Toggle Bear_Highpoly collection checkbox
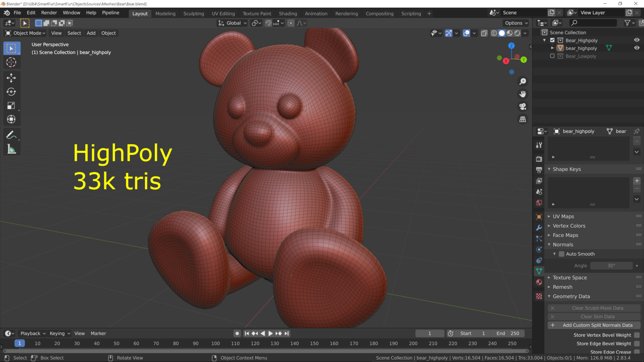Screen dimensions: 644x362 coord(552,40)
